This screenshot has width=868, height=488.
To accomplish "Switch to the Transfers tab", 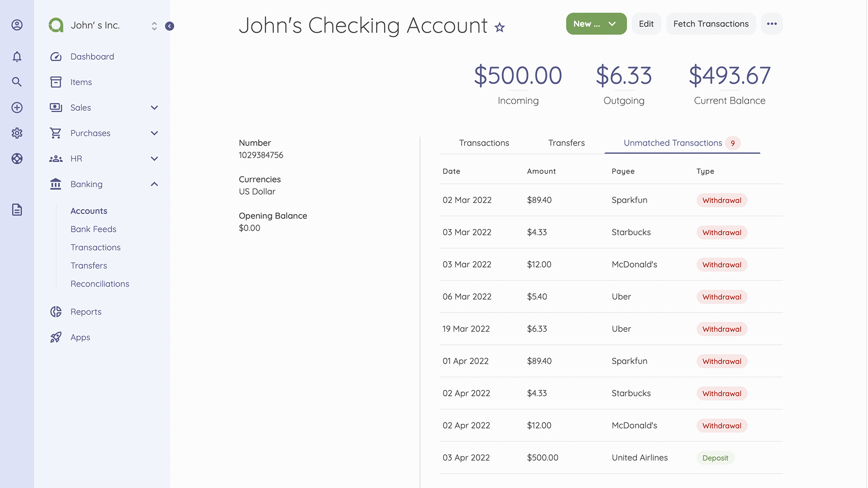I will point(566,143).
